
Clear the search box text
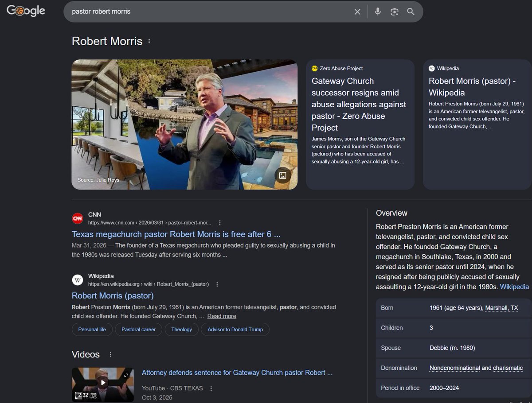[x=357, y=12]
